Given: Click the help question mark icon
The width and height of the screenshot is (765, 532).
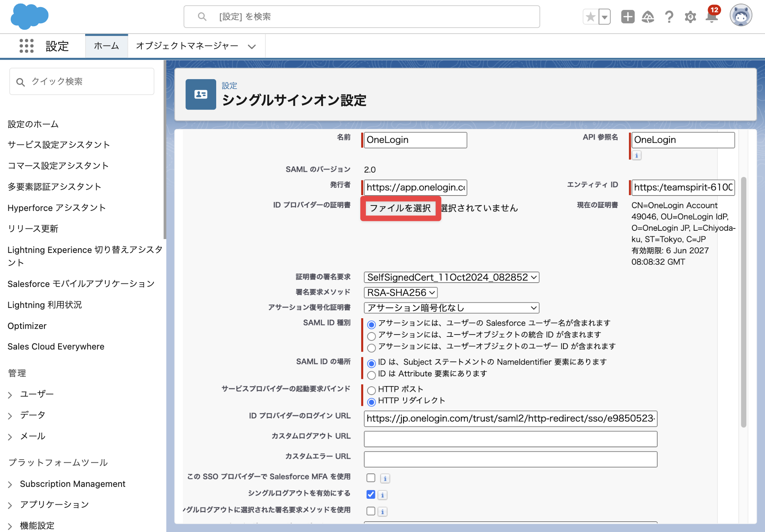Looking at the screenshot, I should [669, 17].
